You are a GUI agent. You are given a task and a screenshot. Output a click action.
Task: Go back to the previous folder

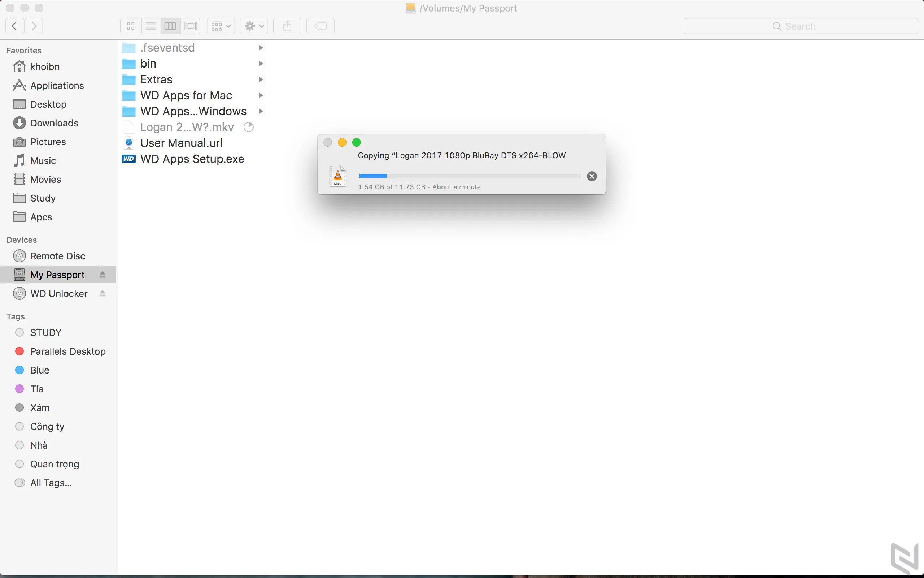(x=15, y=26)
